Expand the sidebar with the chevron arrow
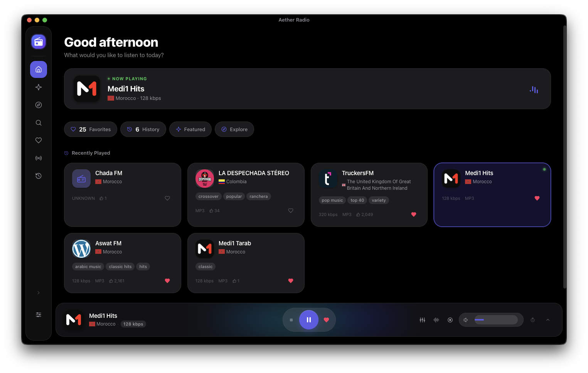 coord(39,293)
